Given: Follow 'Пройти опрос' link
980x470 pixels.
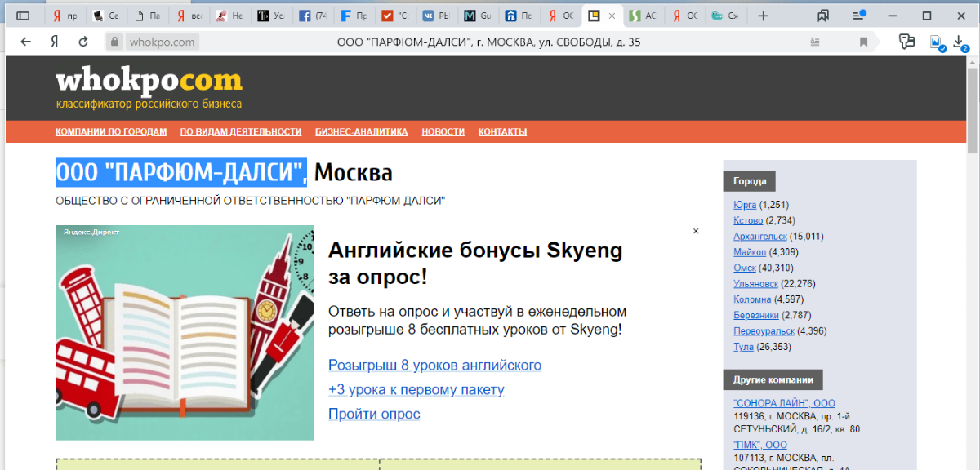Looking at the screenshot, I should (x=374, y=414).
